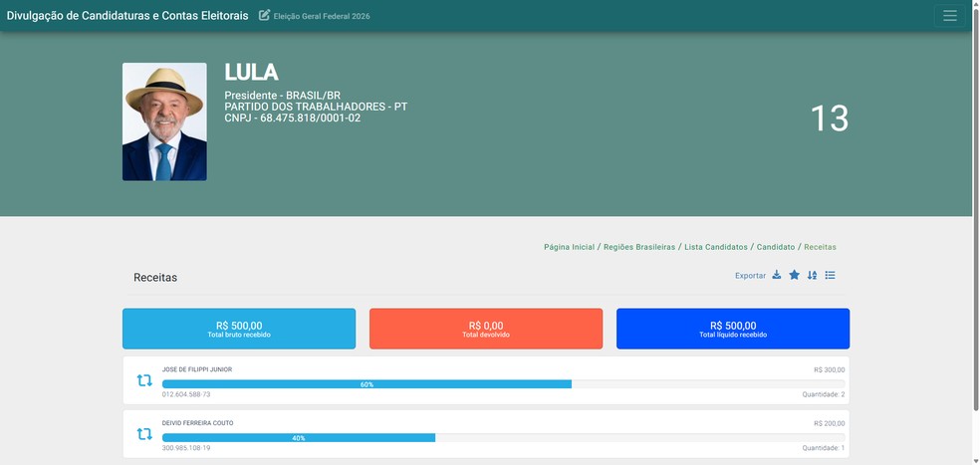Click the Exportar label
The width and height of the screenshot is (980, 465).
[750, 276]
